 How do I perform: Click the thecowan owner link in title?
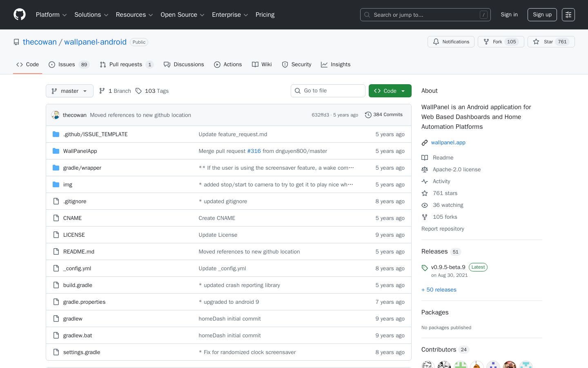pyautogui.click(x=40, y=42)
